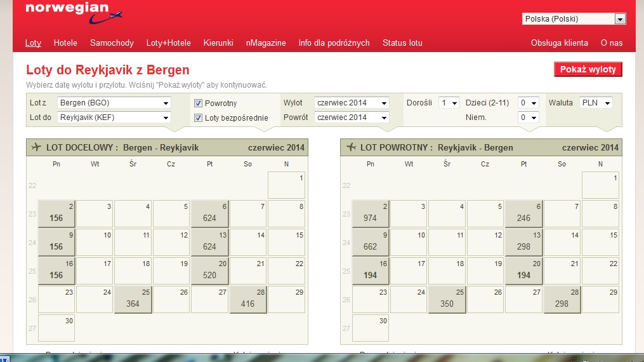Open the Samochody menu item

pos(112,43)
